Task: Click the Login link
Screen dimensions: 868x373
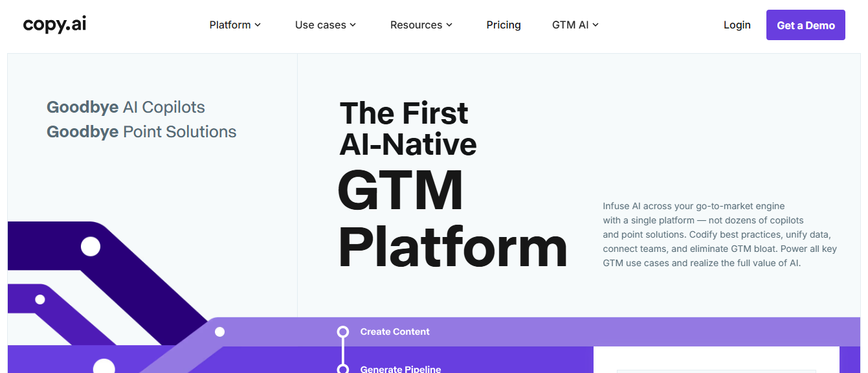Action: [x=737, y=25]
